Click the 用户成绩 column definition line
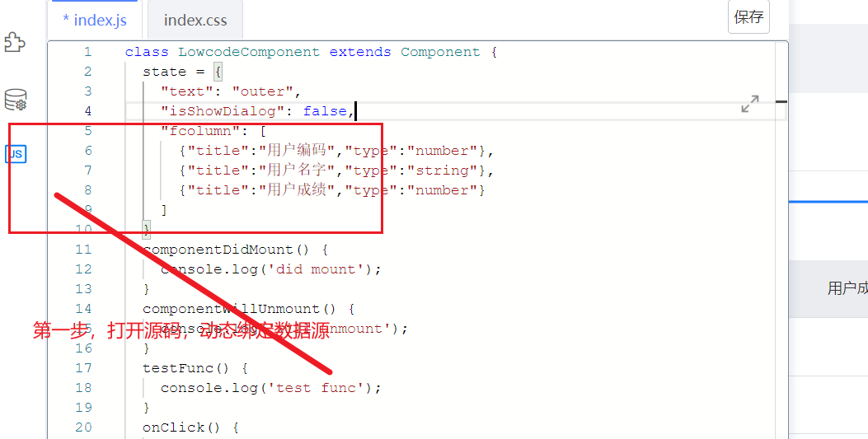 (331, 190)
